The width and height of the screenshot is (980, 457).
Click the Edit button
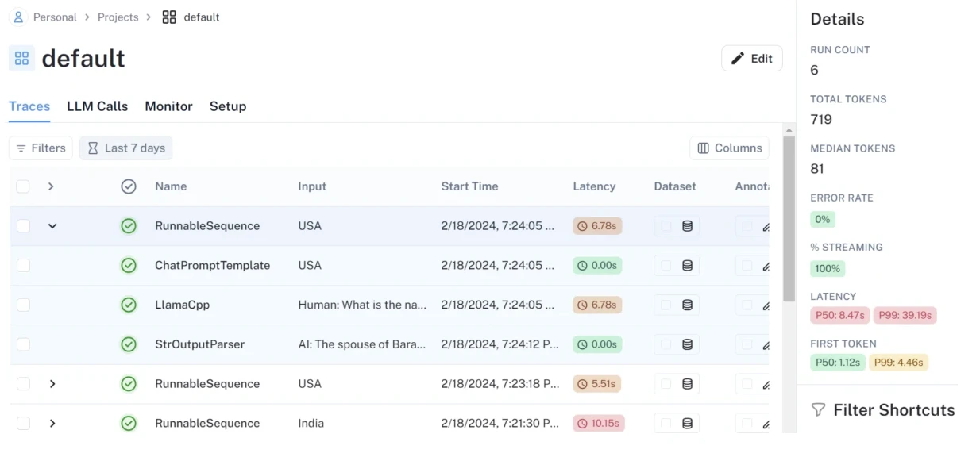[x=752, y=58]
